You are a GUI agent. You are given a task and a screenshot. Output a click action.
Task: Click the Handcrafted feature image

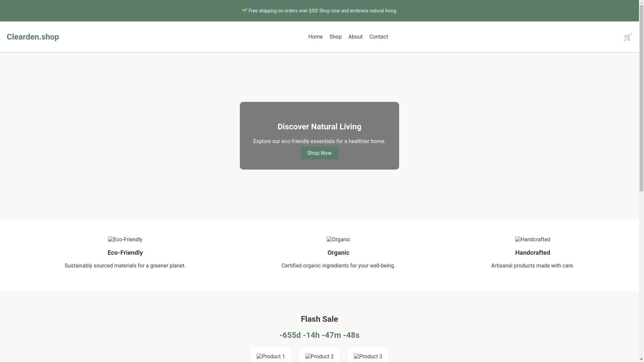pos(532,240)
